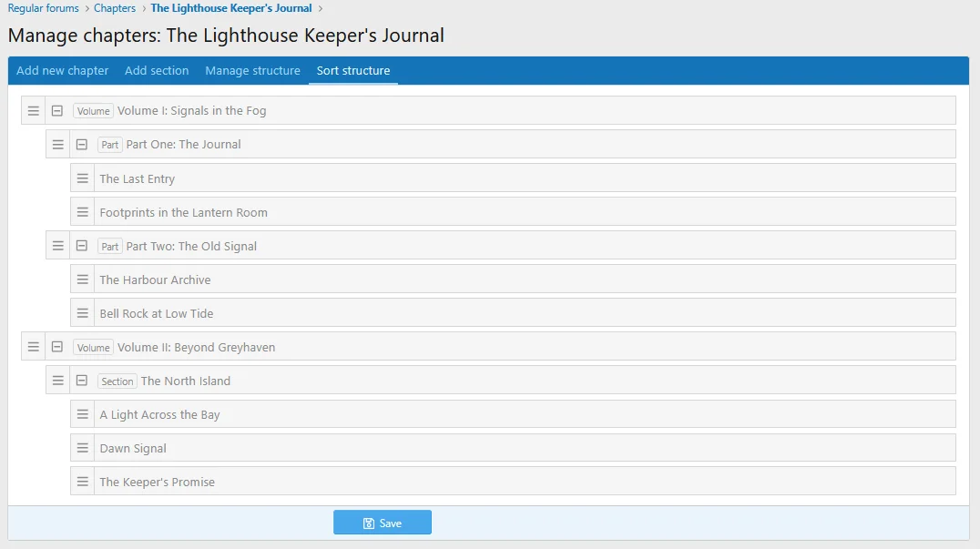Screen dimensions: 980x549
Task: Collapse Volume I: Signals in the Fog
Action: pos(56,110)
